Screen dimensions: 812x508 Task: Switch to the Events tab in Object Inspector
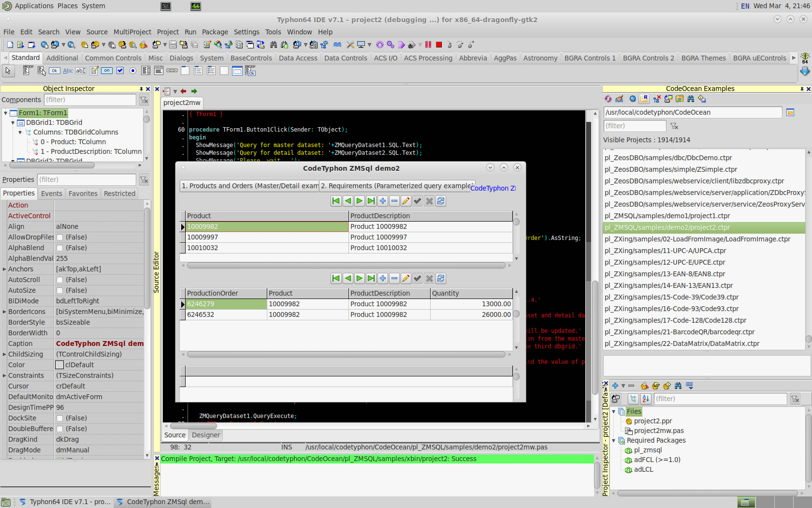(51, 194)
